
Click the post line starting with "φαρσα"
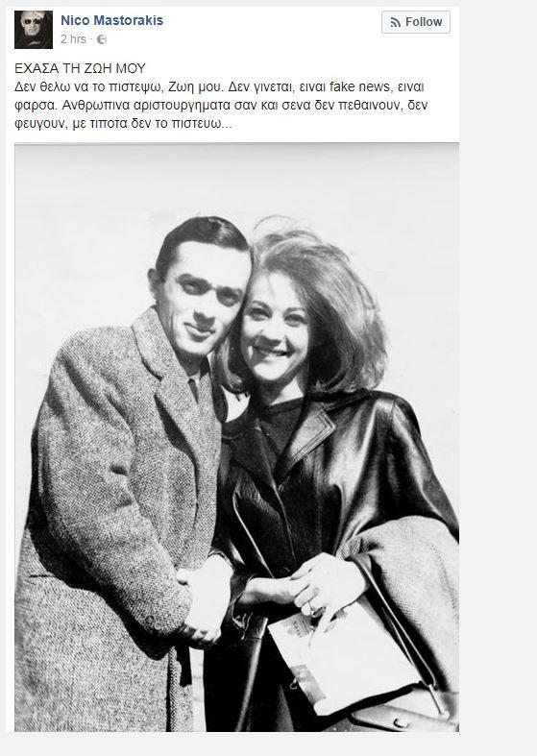[x=221, y=105]
